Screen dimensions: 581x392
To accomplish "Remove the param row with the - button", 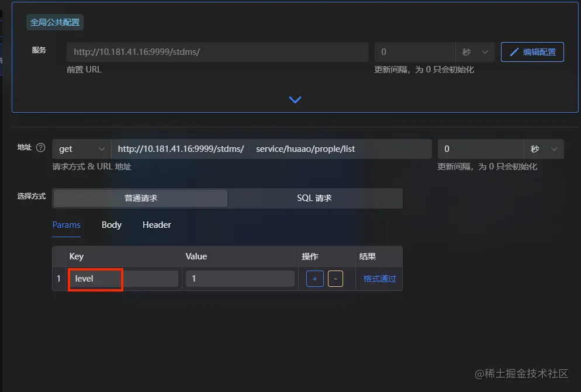I will (x=336, y=279).
